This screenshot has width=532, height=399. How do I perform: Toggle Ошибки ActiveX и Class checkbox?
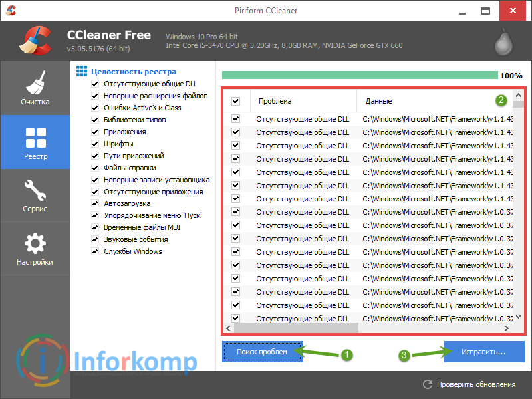pos(95,108)
